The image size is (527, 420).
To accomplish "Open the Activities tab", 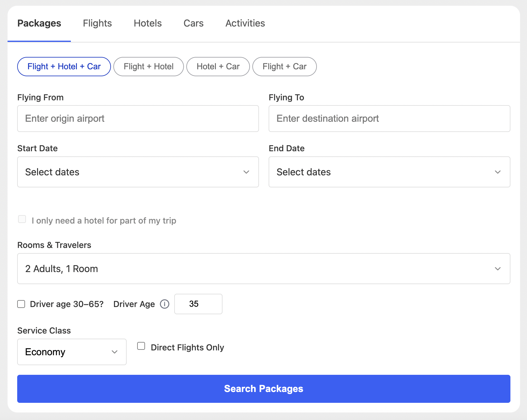I will click(245, 23).
